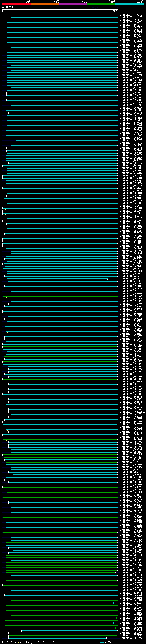Select hit label UniRef100_Q9LWN1
The height and width of the screenshot is (644, 146).
[x=131, y=55]
